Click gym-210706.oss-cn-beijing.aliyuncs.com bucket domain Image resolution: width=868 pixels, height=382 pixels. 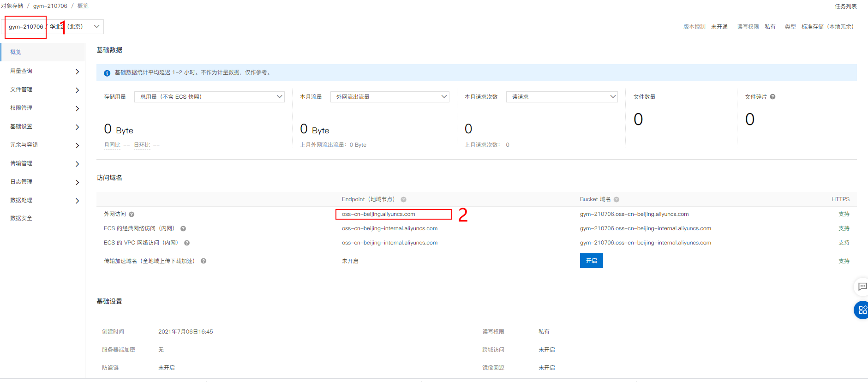tap(635, 214)
